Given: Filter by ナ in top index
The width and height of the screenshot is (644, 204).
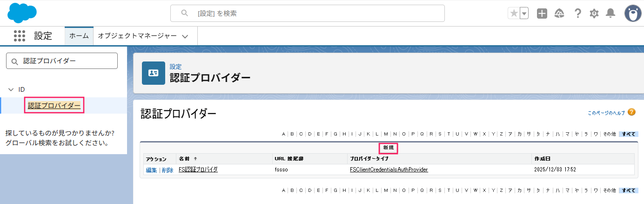Looking at the screenshot, I should 548,134.
